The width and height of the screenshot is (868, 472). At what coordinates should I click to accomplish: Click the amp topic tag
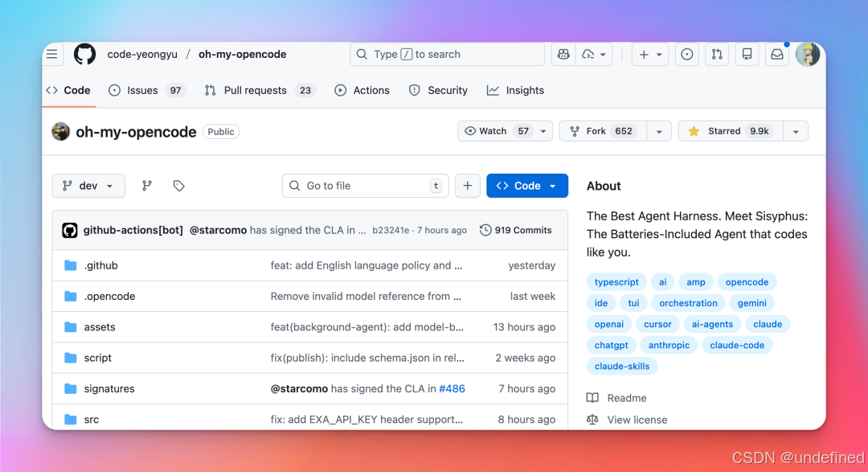(x=696, y=282)
